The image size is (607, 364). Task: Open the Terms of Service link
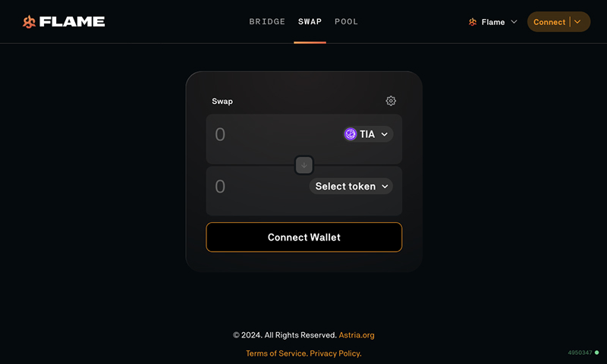pyautogui.click(x=277, y=353)
